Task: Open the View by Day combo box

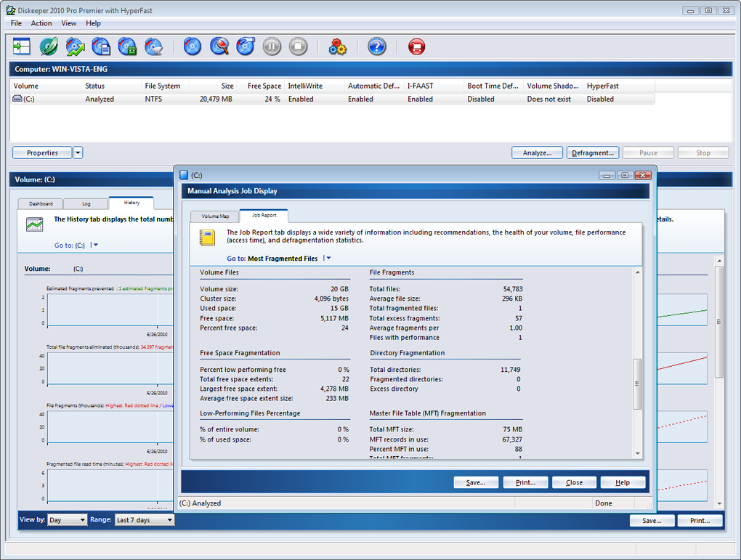Action: click(67, 520)
